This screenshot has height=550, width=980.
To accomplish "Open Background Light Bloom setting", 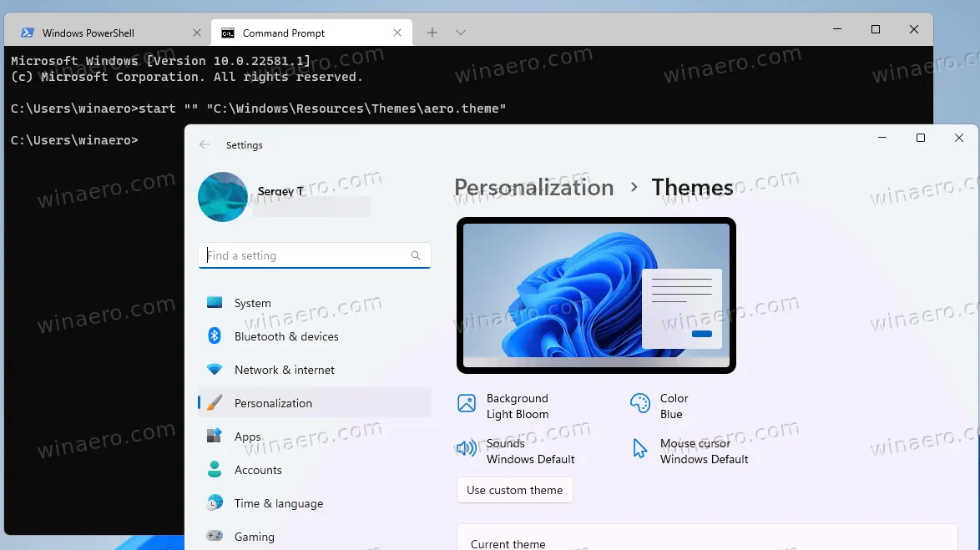I will [x=503, y=406].
